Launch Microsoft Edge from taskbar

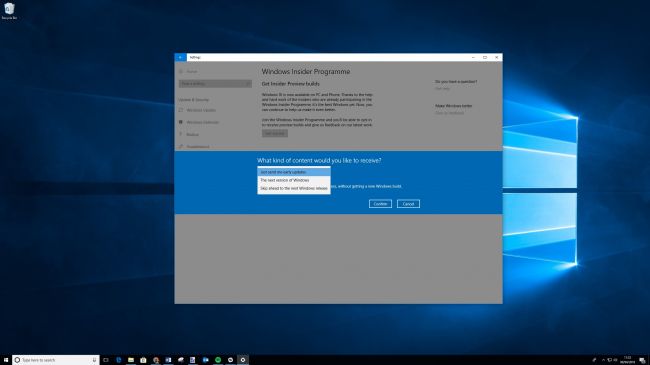(119, 360)
